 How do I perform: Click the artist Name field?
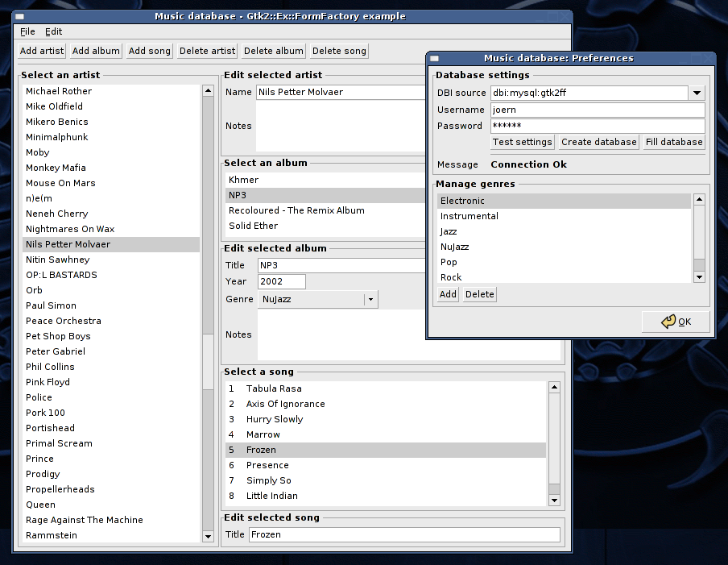(x=341, y=92)
